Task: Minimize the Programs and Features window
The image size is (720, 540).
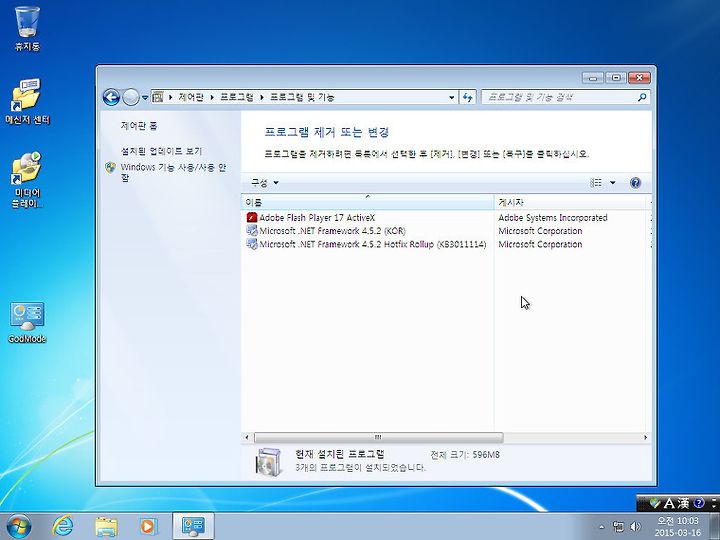Action: point(592,78)
